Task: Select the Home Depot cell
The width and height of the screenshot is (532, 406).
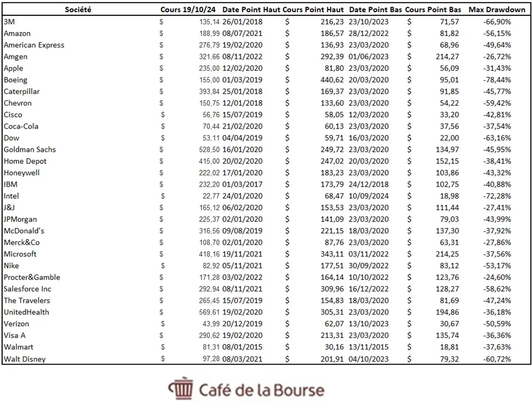Action: pyautogui.click(x=25, y=161)
